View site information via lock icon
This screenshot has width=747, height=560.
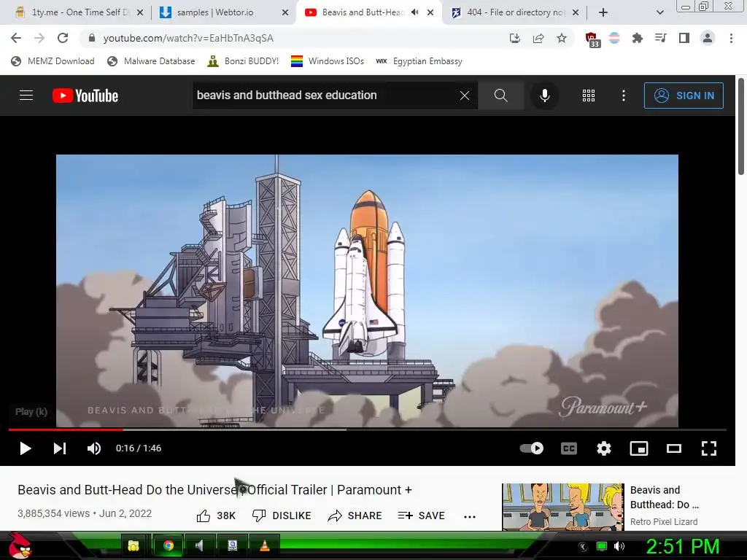click(92, 38)
